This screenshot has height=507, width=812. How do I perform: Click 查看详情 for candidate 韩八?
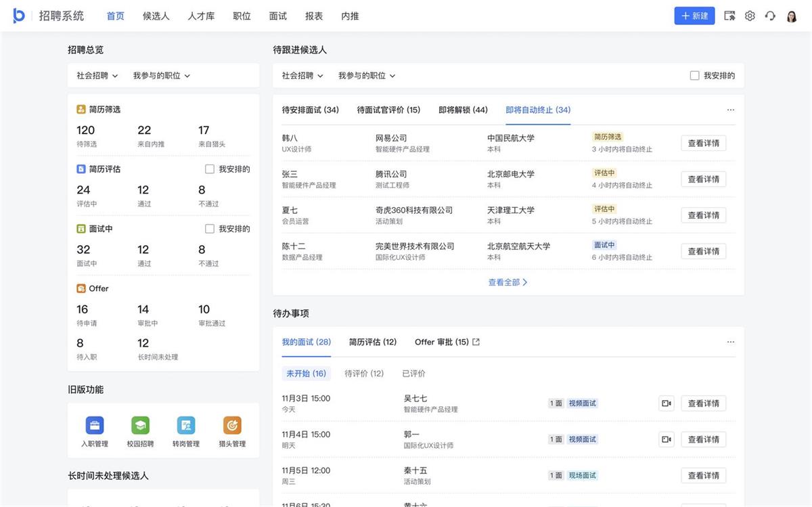coord(703,144)
